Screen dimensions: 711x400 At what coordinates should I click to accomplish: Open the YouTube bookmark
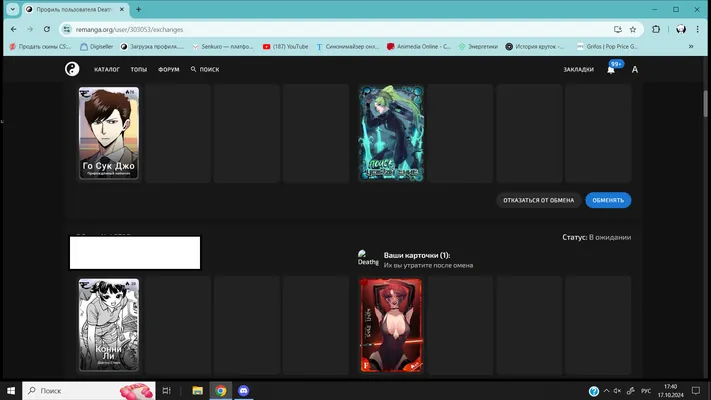[285, 46]
